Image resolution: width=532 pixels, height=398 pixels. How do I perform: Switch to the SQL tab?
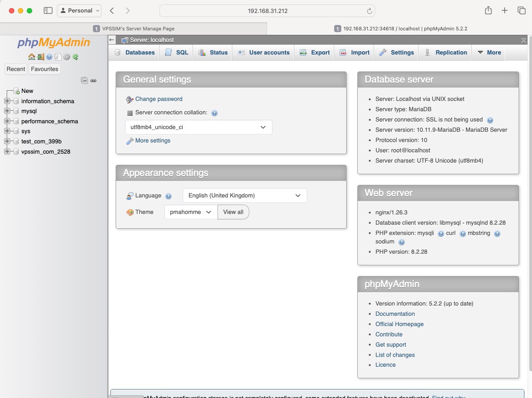click(x=176, y=53)
